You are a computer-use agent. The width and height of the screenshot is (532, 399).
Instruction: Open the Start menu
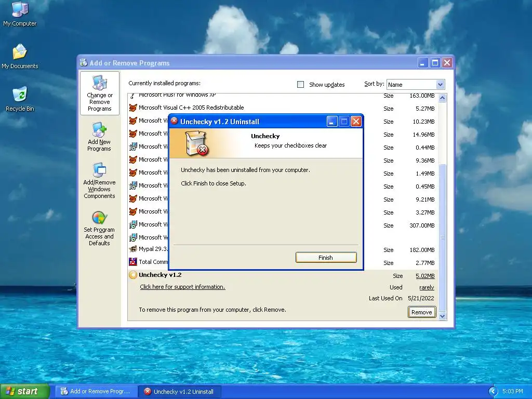pos(24,391)
